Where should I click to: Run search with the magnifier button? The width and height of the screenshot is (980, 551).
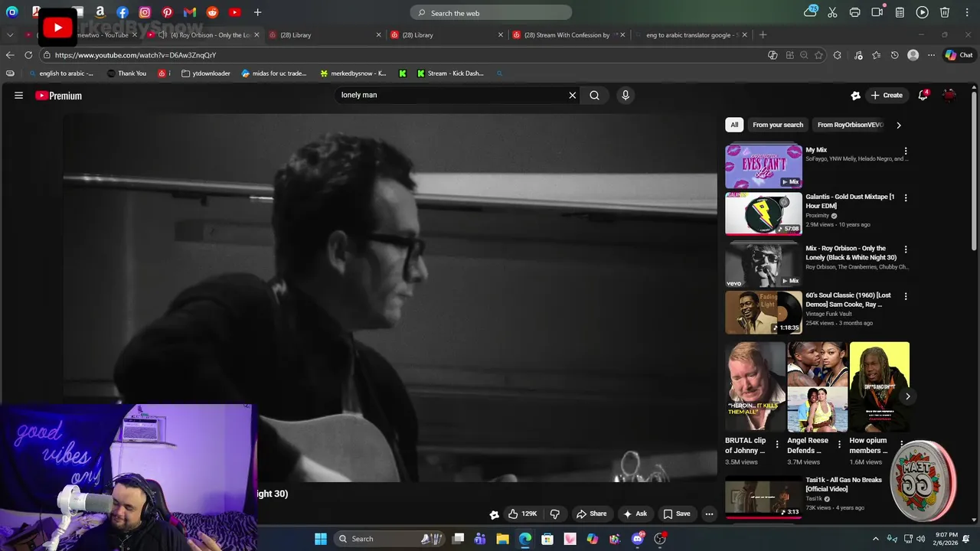coord(594,96)
